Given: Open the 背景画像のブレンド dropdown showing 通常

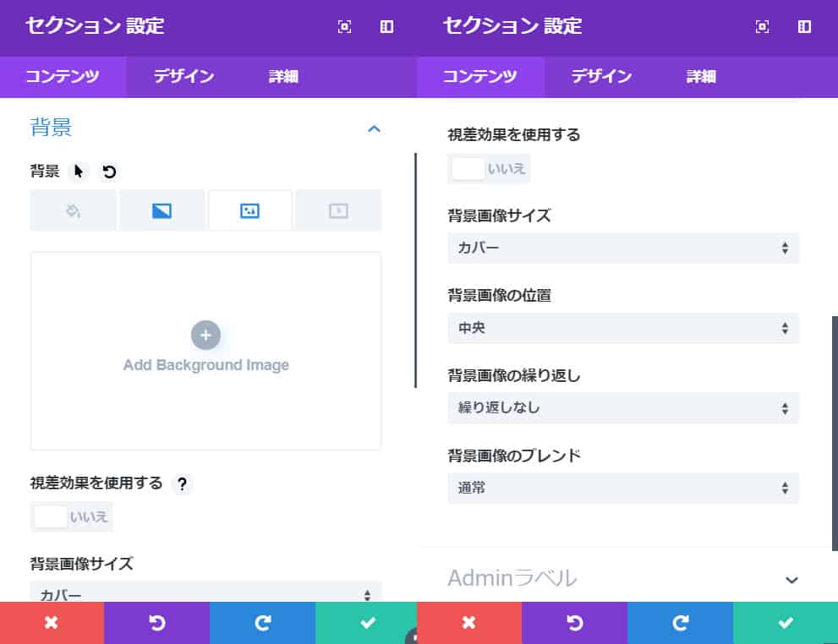Looking at the screenshot, I should tap(623, 488).
